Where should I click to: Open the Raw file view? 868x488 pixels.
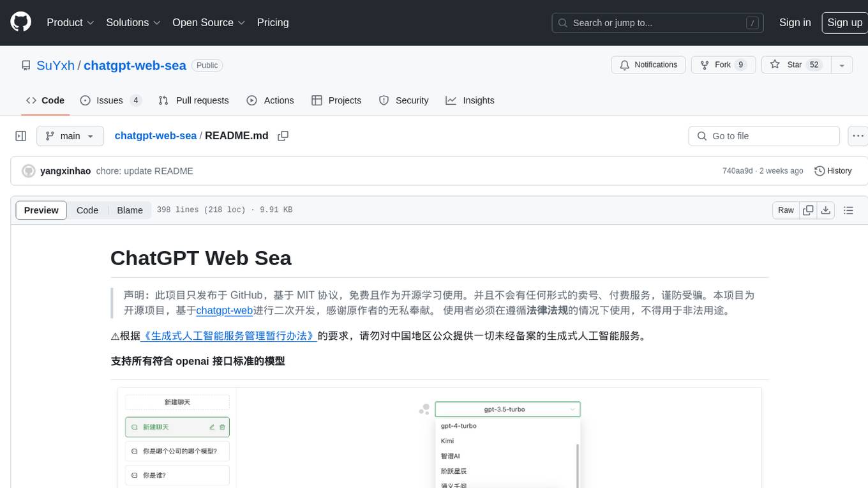pos(786,210)
